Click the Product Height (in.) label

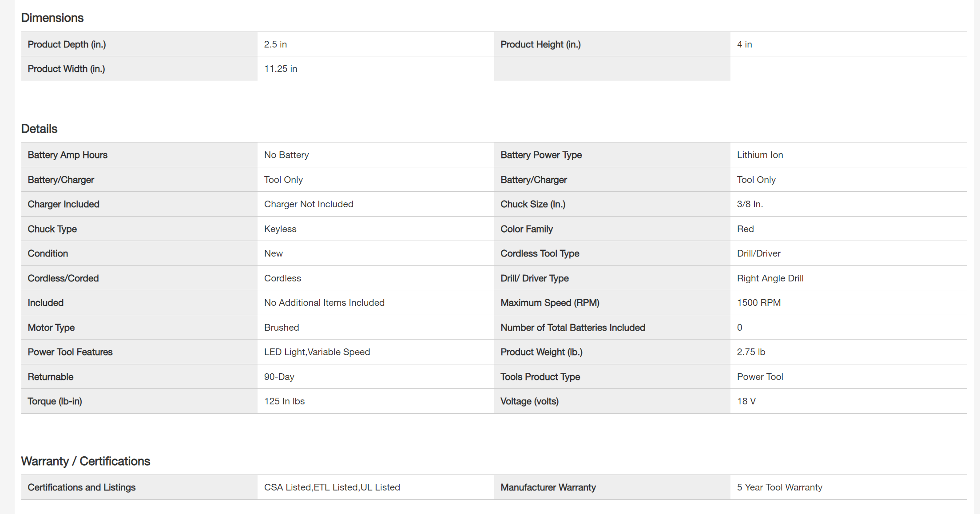pos(540,44)
